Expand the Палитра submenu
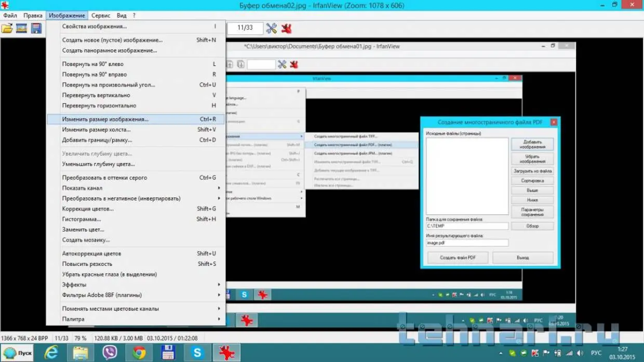The height and width of the screenshot is (362, 644). pyautogui.click(x=136, y=319)
